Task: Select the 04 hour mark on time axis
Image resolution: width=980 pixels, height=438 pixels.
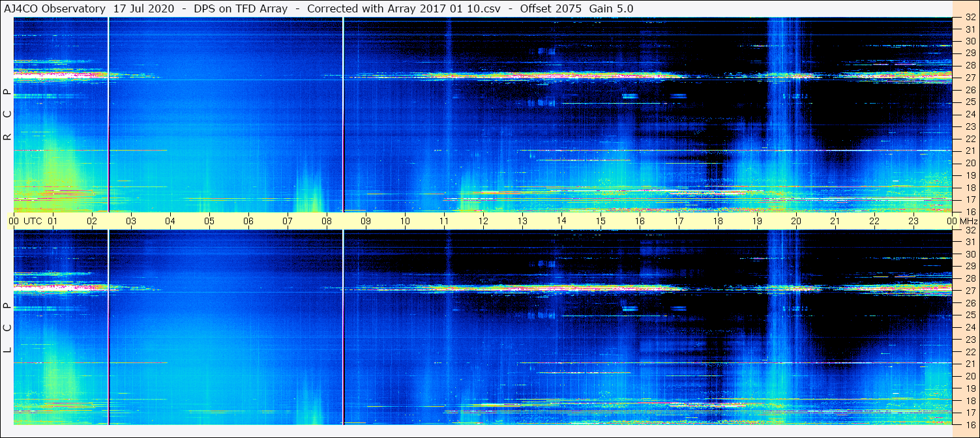Action: tap(170, 221)
